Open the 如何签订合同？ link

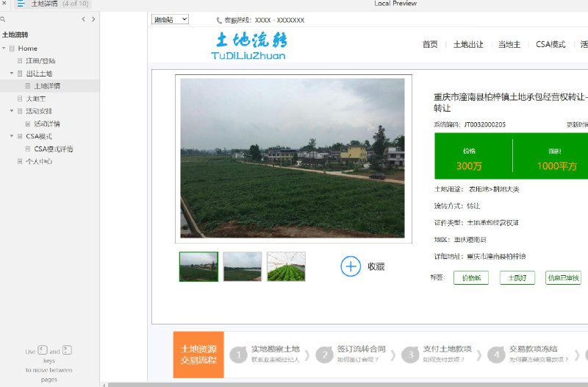coord(358,360)
